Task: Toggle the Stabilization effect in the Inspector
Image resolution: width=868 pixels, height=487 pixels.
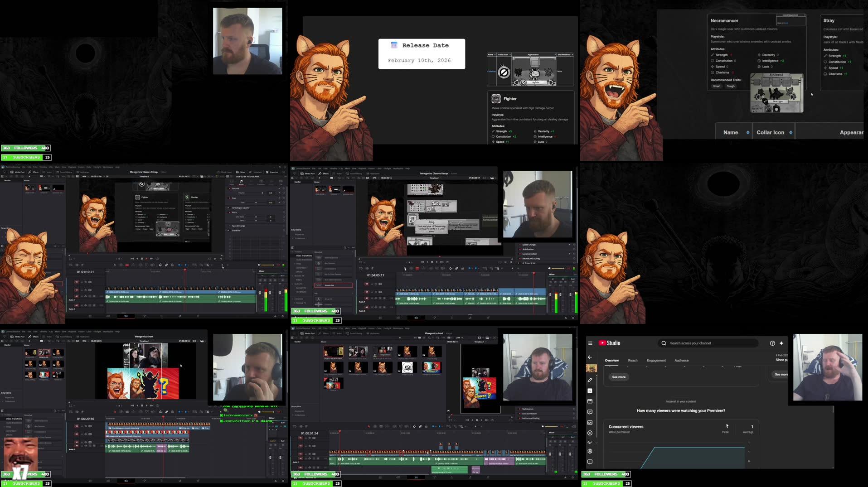Action: pyautogui.click(x=521, y=249)
